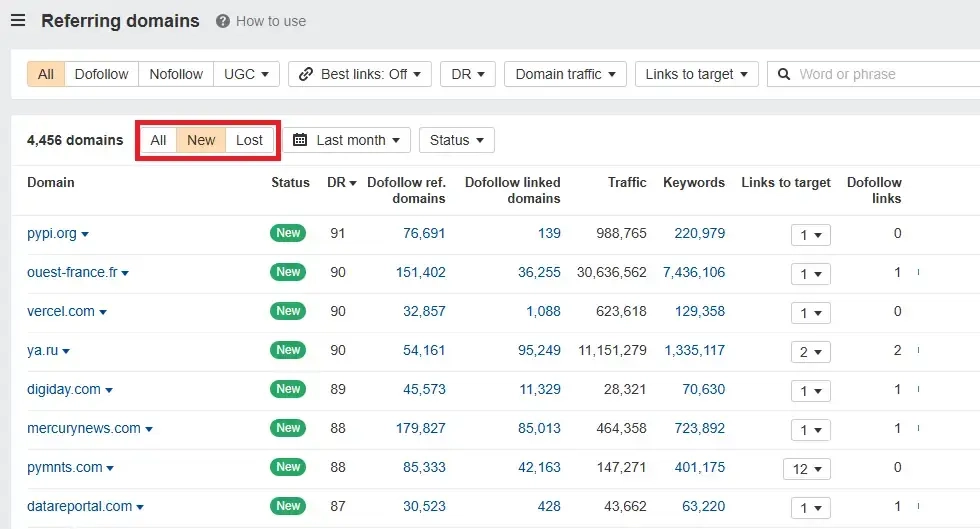Toggle the Nofollow link filter

tap(176, 74)
